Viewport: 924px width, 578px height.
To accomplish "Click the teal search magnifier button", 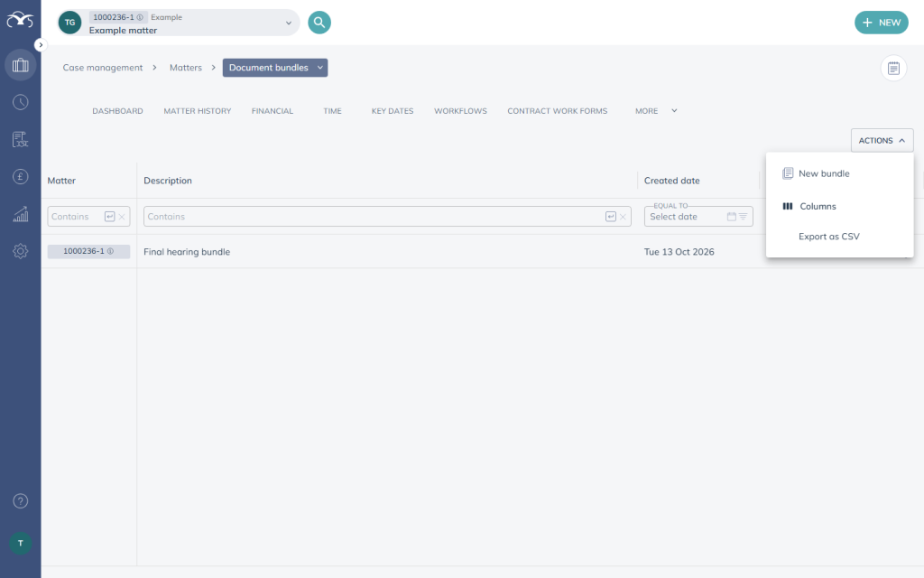I will (x=319, y=23).
